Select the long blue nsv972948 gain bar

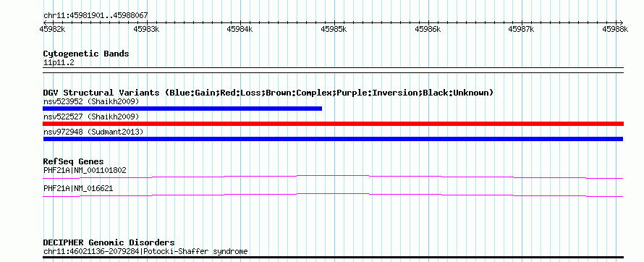[x=333, y=139]
